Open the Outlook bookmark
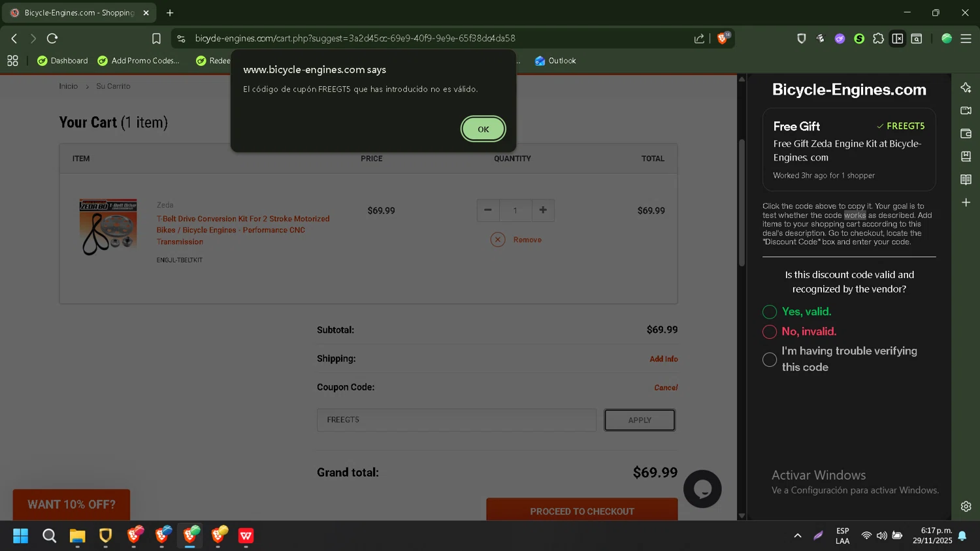 pyautogui.click(x=555, y=61)
